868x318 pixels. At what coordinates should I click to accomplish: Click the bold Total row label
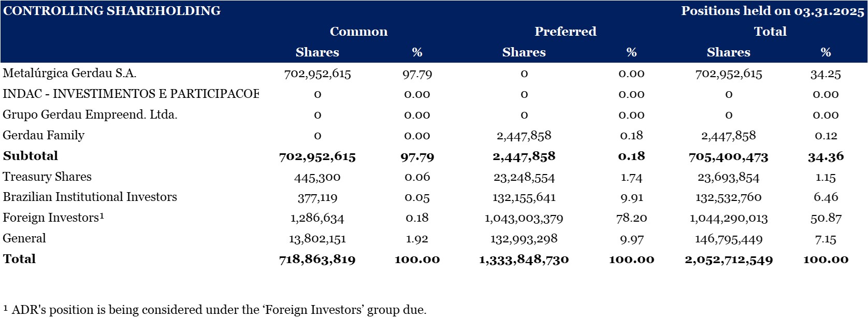click(x=20, y=259)
